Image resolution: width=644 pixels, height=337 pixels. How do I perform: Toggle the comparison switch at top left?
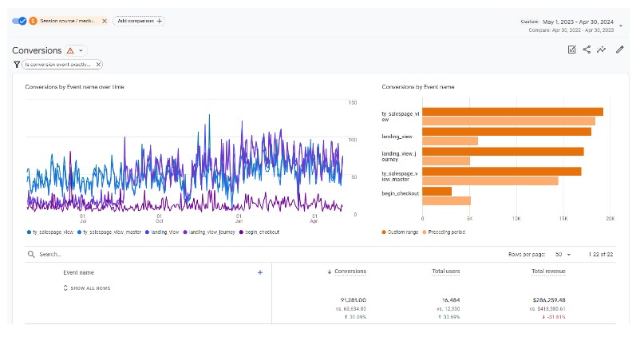(x=19, y=21)
